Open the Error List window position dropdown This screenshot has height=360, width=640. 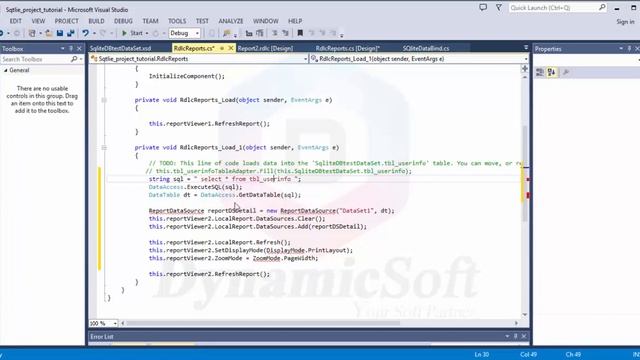507,336
